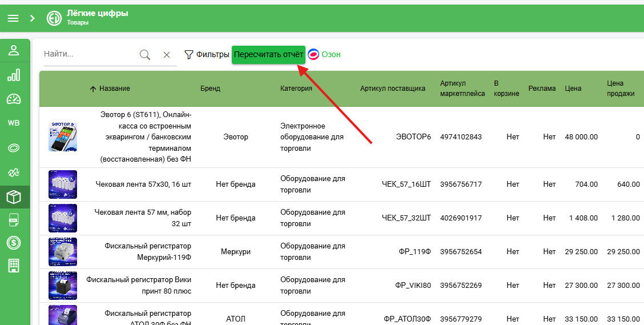Open the hamburger menu icon

[13, 18]
